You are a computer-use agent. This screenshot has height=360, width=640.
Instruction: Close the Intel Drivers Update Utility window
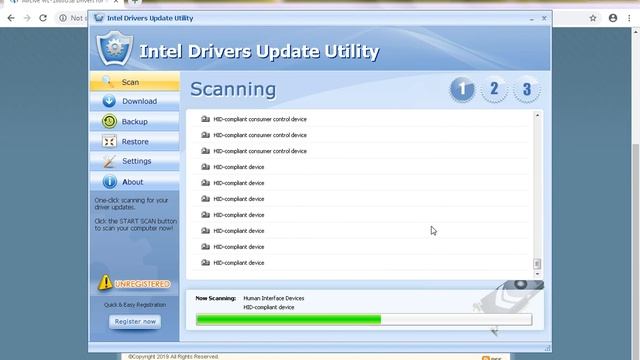544,18
